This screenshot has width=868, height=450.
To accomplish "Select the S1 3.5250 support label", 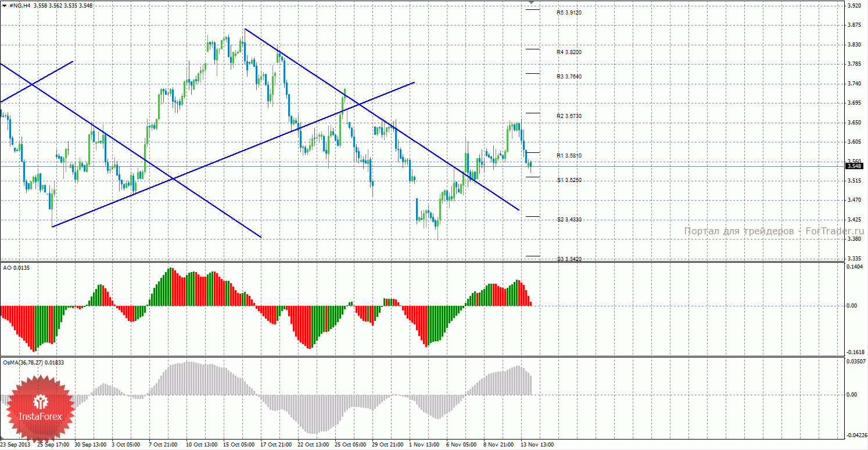I will click(x=569, y=180).
